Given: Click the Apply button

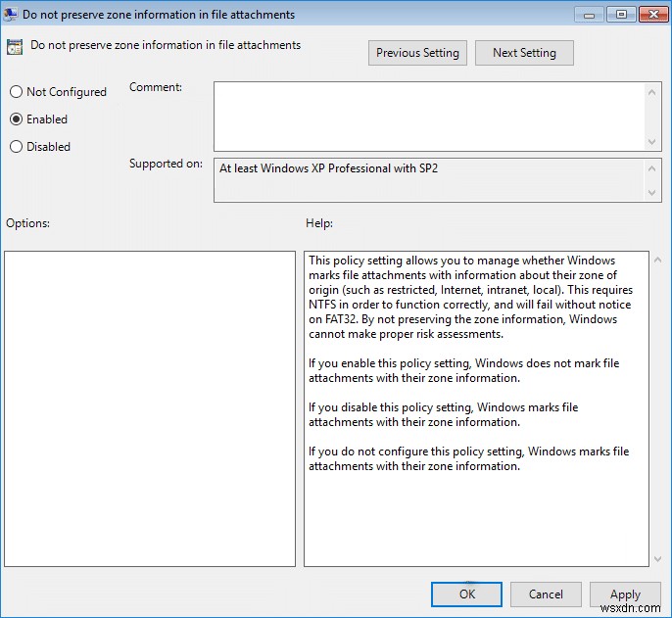Looking at the screenshot, I should coord(625,594).
